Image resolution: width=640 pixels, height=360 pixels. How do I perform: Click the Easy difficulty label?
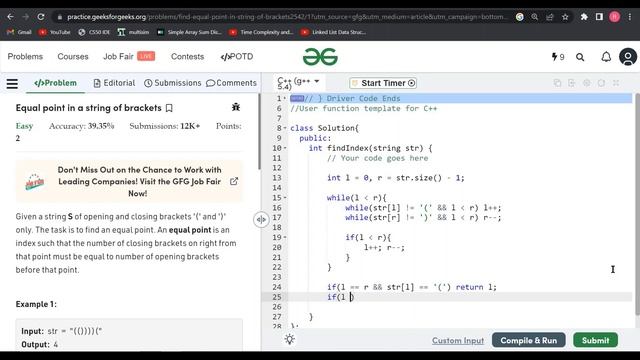pyautogui.click(x=24, y=126)
